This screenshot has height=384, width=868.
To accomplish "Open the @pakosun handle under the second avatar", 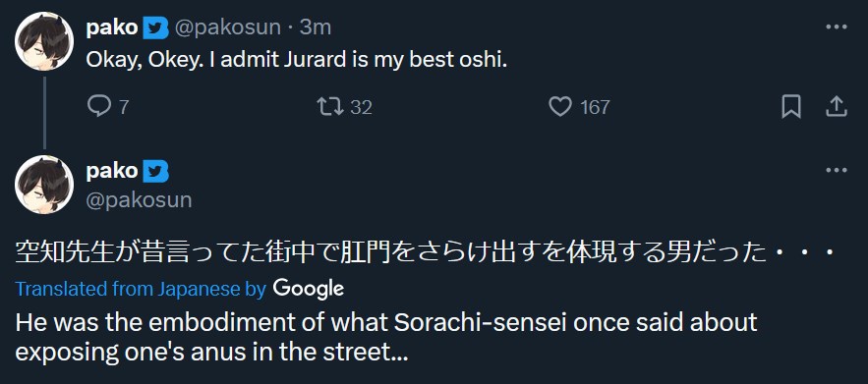I will (139, 199).
